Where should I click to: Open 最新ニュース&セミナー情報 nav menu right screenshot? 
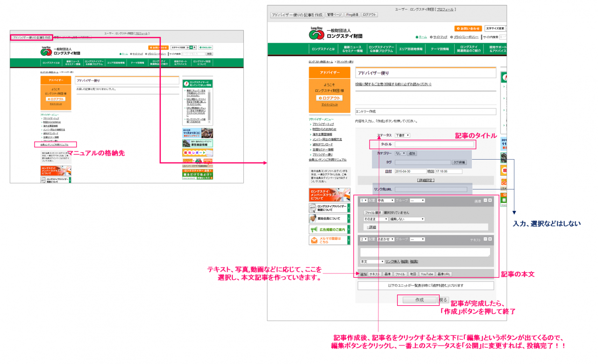353,49
